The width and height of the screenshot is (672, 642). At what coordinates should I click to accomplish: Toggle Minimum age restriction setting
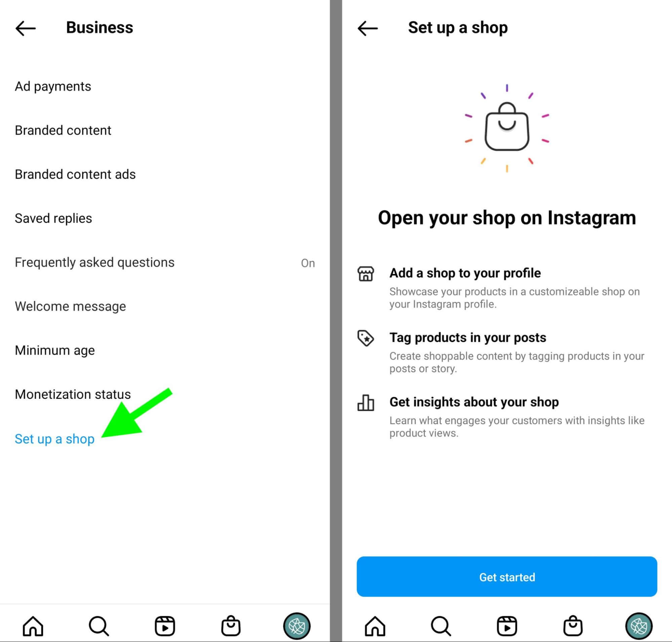pos(54,348)
